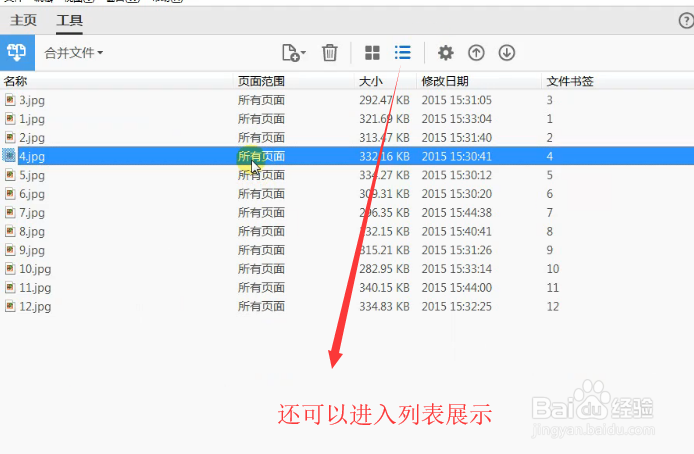Screen dimensions: 694x454
Task: Click bookmark value 12
Action: 553,306
